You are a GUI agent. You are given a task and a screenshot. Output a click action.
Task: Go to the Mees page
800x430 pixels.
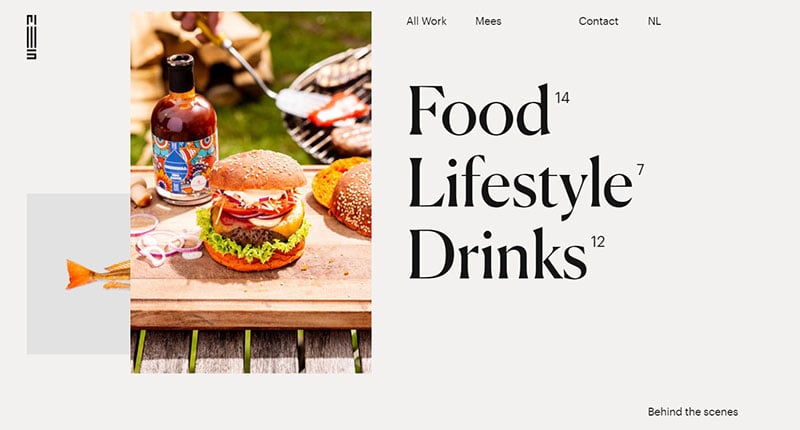click(488, 21)
